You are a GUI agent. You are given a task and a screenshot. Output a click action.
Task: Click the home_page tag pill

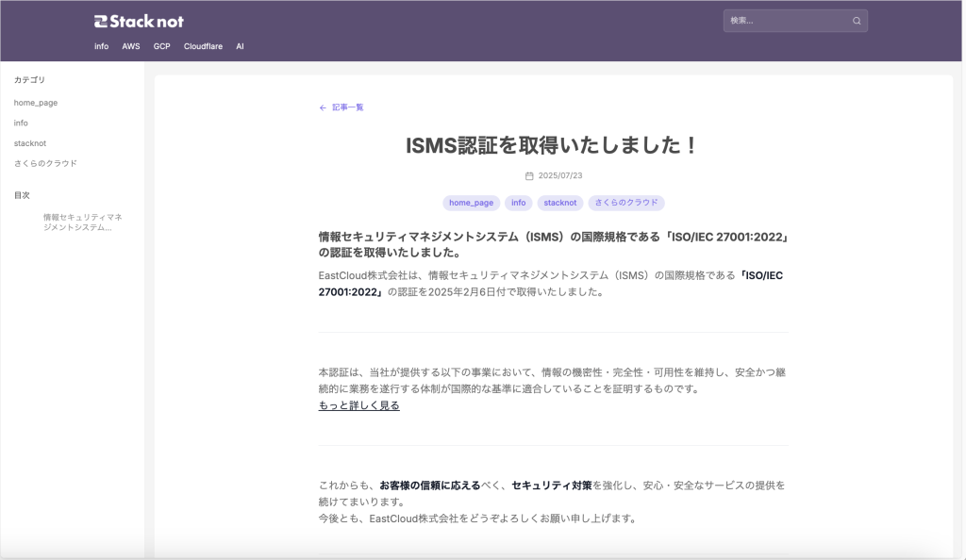471,203
